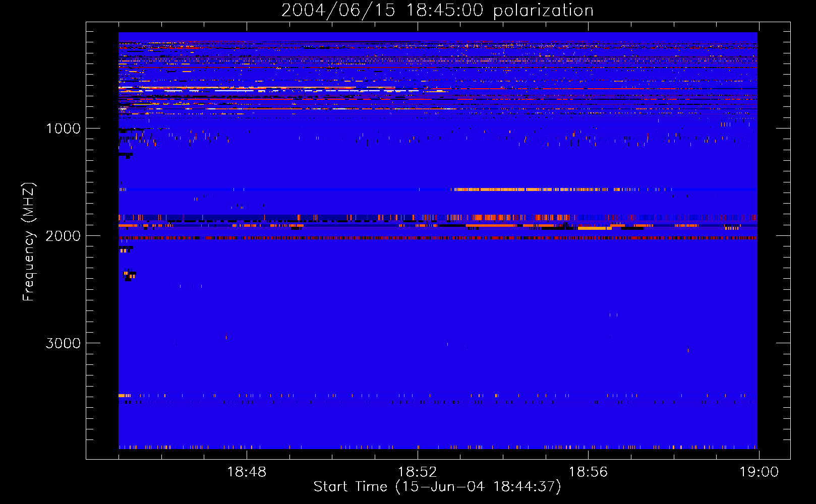816x504 pixels.
Task: Click the 'Start Time (15-Jun-04 18:44:37)' label
Action: (437, 487)
